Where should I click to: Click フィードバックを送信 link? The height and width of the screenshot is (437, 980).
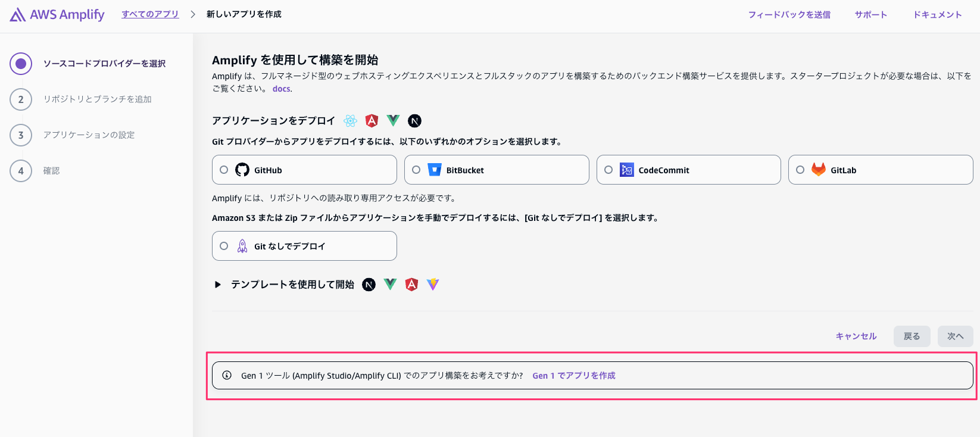(789, 15)
